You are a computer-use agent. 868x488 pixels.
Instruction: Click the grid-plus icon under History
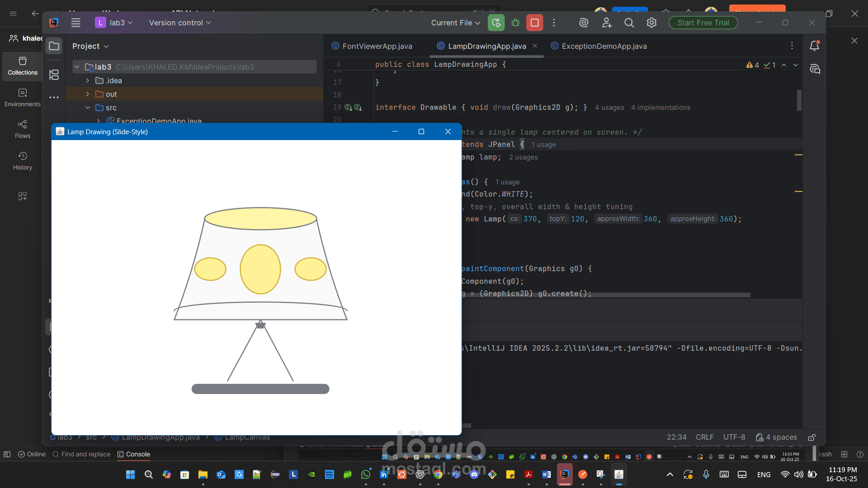[x=23, y=196]
